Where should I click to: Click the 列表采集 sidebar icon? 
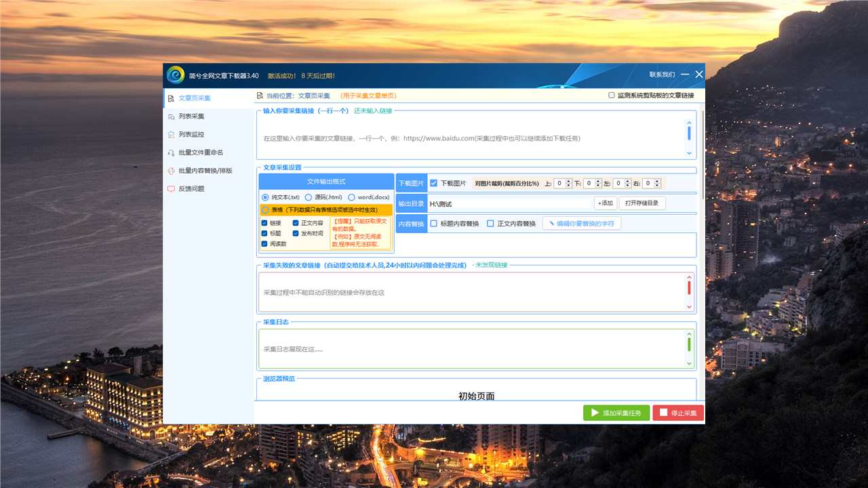pyautogui.click(x=172, y=117)
